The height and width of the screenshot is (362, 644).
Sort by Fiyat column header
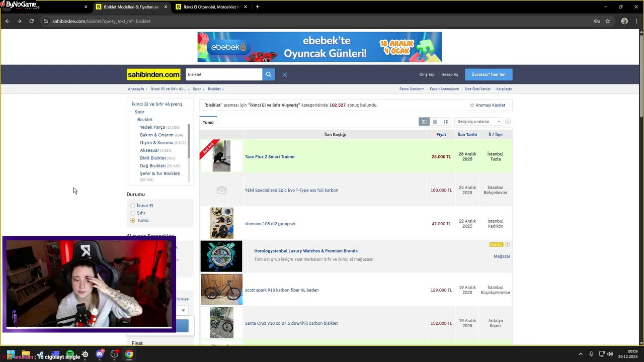441,135
